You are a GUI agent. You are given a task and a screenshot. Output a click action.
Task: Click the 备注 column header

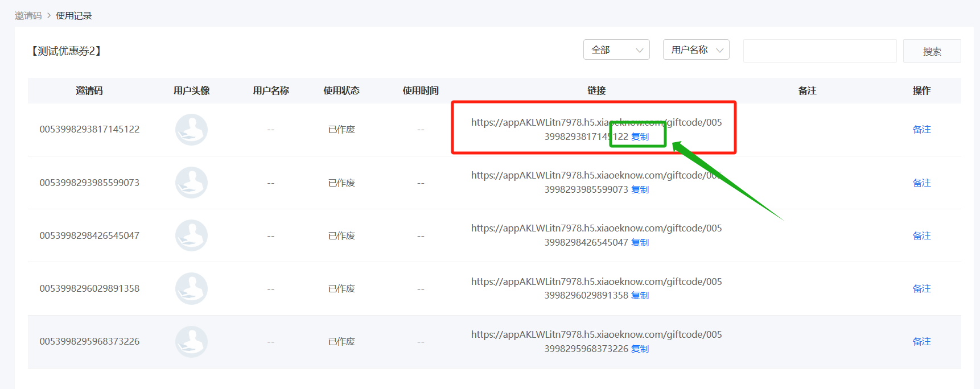807,90
